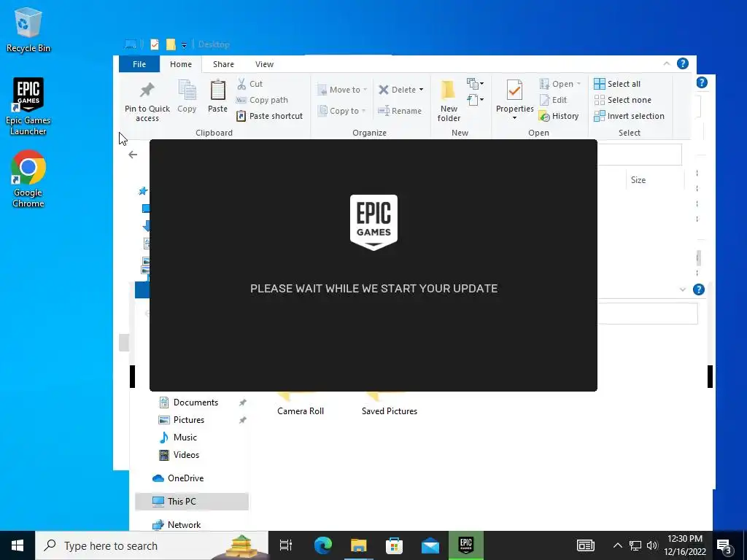Click Cut in the ribbon
This screenshot has width=747, height=560.
[250, 84]
